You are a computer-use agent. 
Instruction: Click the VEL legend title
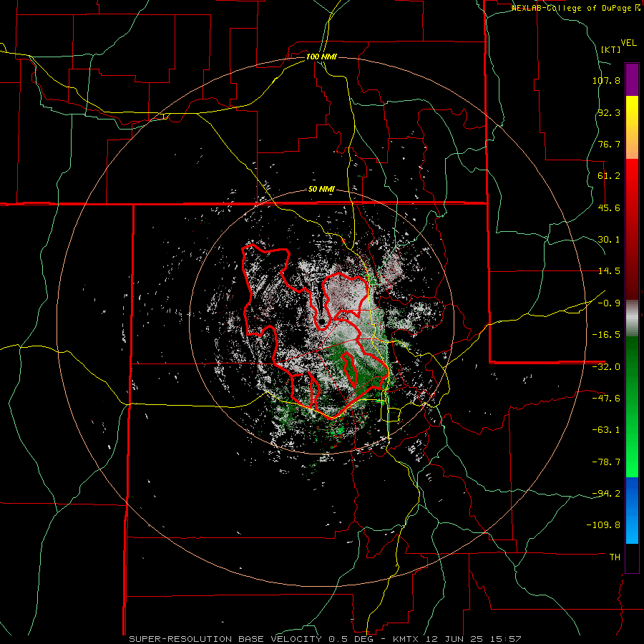(x=629, y=43)
